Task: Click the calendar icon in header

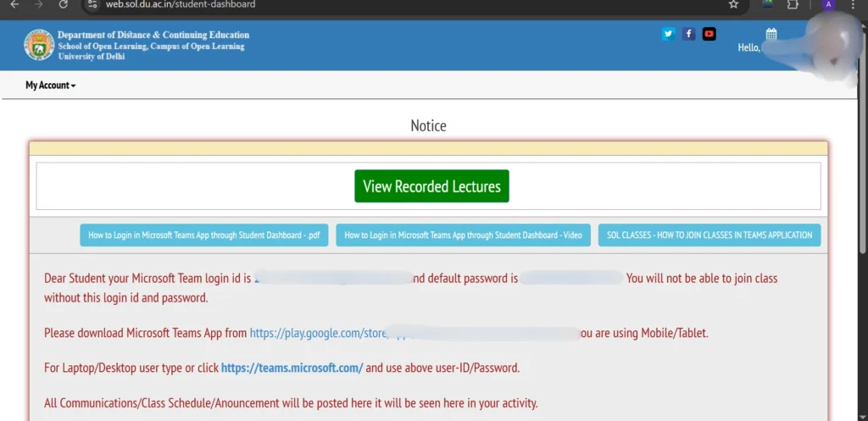Action: click(771, 34)
